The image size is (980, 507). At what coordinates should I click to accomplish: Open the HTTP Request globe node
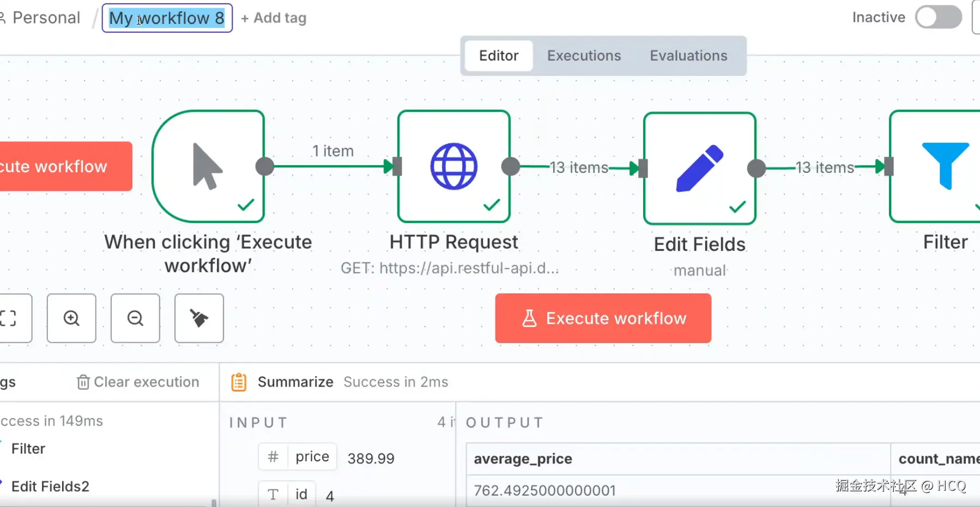point(453,166)
